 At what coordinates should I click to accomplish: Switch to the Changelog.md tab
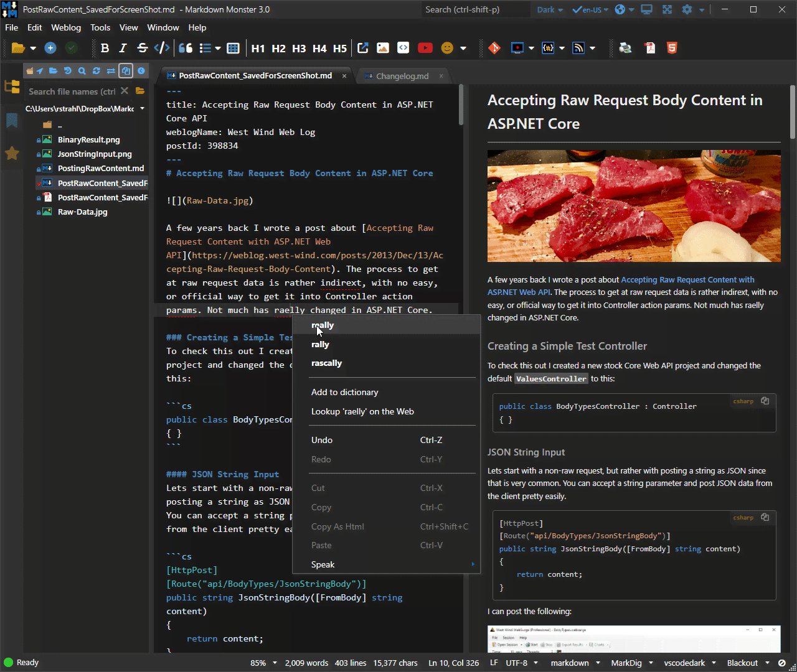point(402,76)
